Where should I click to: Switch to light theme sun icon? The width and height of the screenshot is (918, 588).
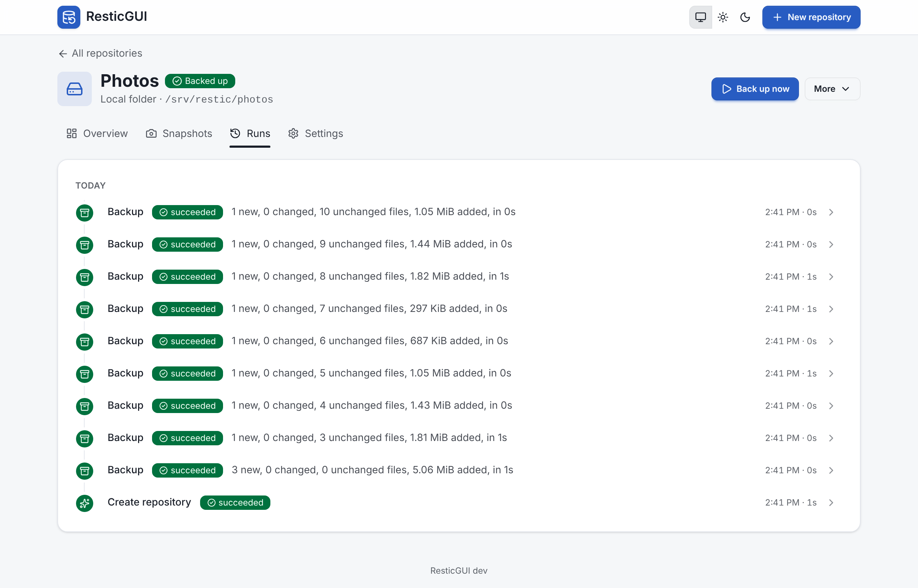click(723, 17)
